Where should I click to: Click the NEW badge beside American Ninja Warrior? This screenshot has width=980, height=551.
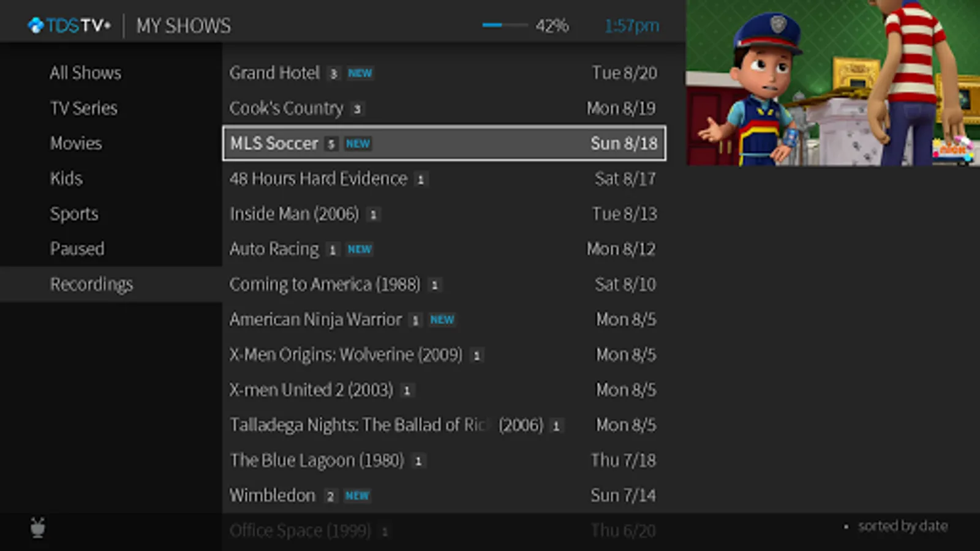[x=442, y=320]
